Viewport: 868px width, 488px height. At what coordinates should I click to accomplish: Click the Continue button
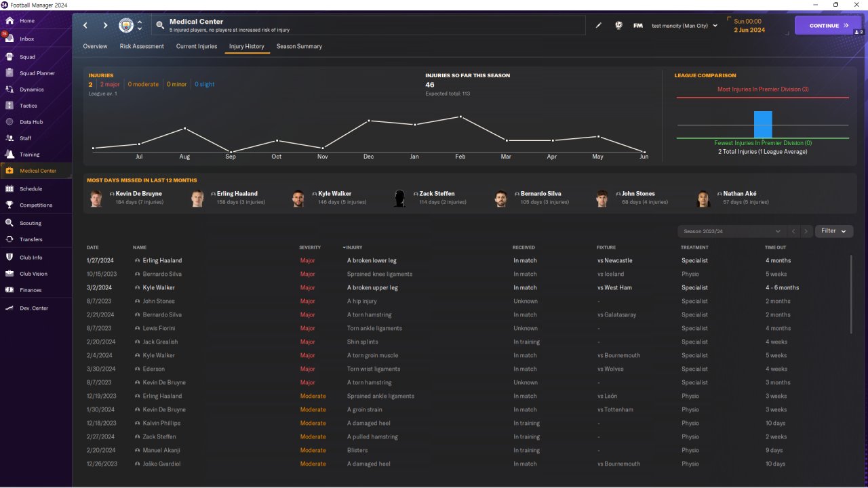click(828, 26)
